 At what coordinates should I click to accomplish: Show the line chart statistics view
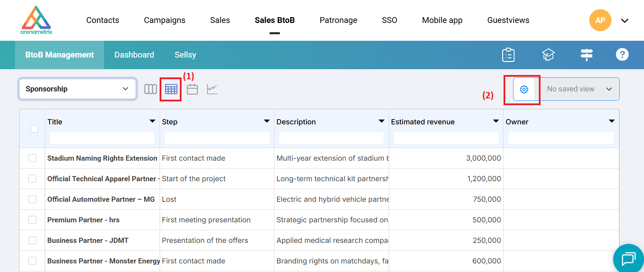(x=212, y=89)
